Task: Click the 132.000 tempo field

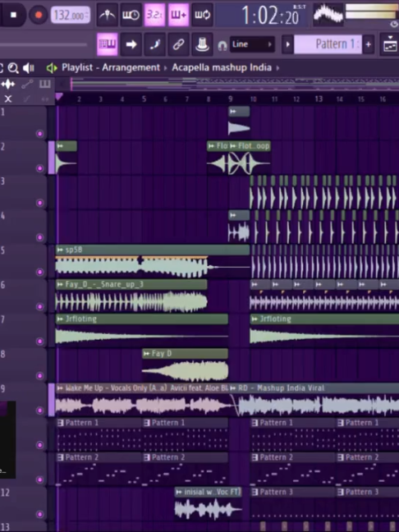Action: 71,16
